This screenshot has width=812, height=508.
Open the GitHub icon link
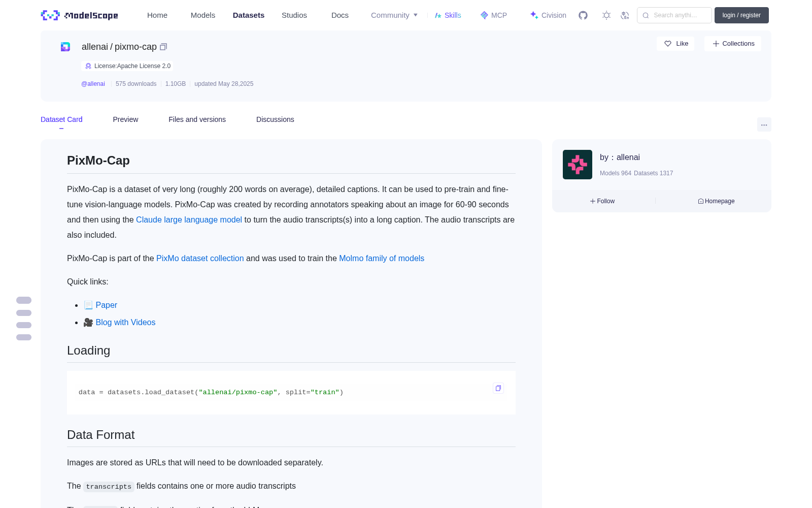tap(583, 15)
